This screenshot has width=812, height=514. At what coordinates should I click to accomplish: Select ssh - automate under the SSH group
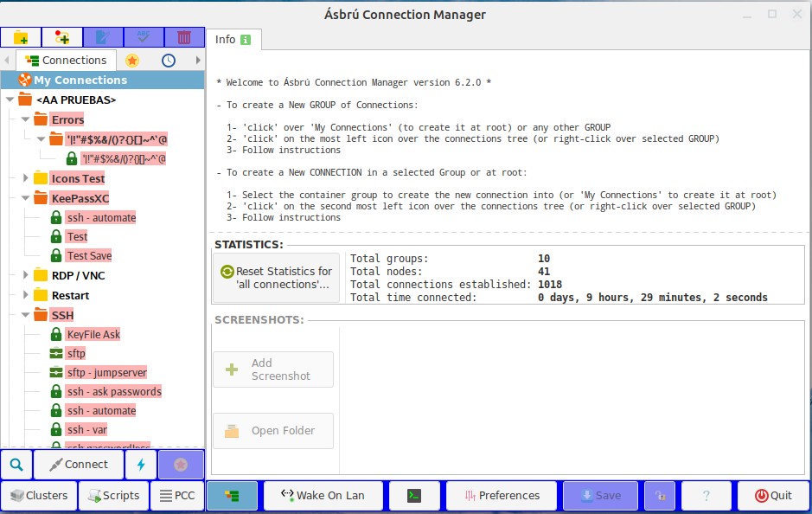[101, 411]
